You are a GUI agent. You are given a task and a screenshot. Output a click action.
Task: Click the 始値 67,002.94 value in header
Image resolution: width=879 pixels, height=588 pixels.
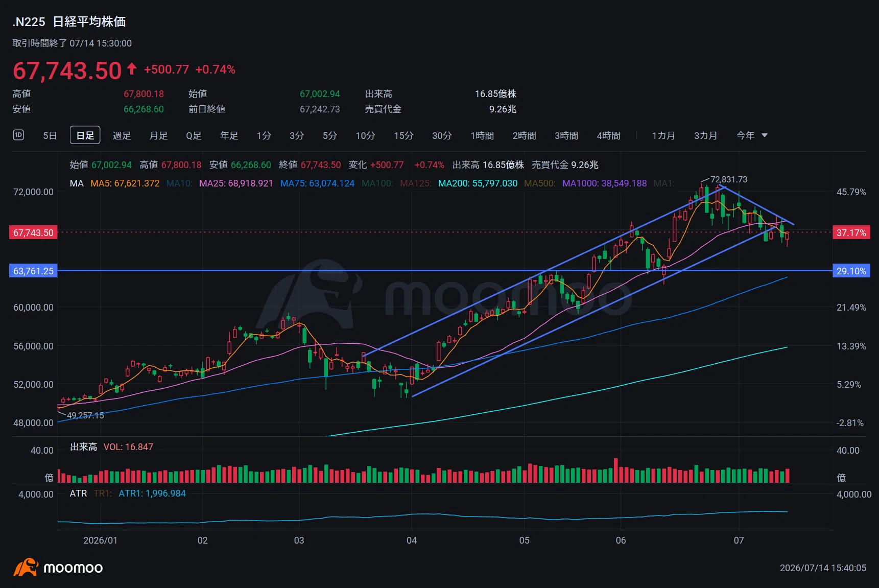tap(320, 94)
